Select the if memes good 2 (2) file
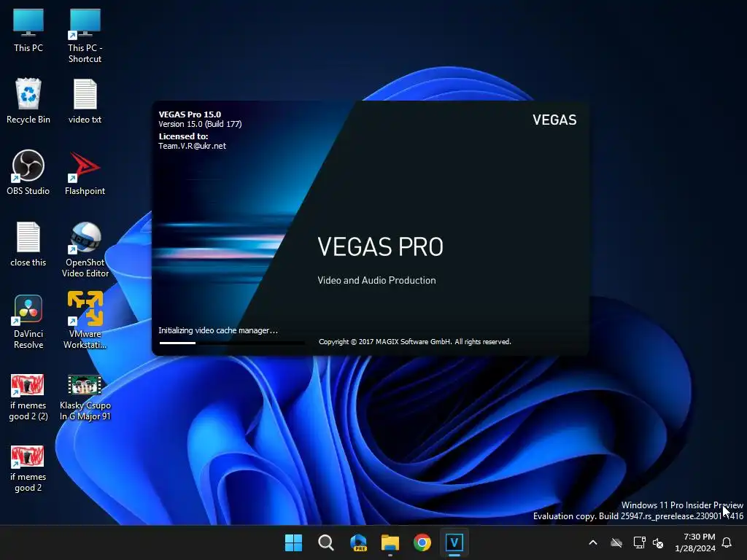Screen dimensions: 747x560 click(28, 397)
